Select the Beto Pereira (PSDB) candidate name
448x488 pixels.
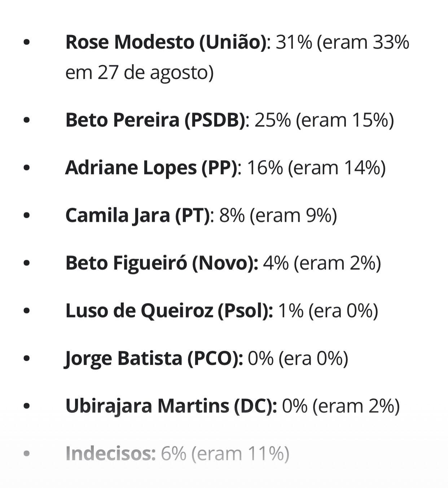(x=156, y=120)
